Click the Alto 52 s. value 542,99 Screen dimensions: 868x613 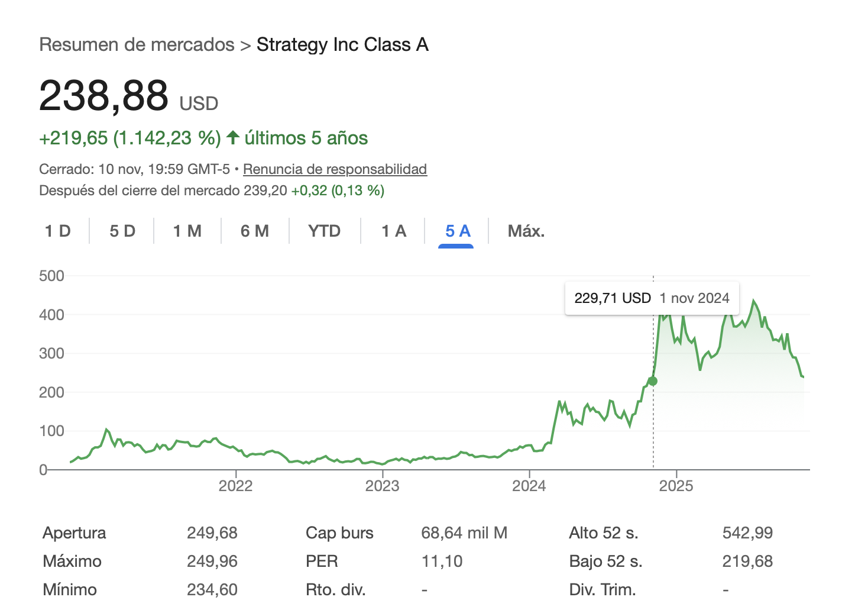pyautogui.click(x=747, y=533)
